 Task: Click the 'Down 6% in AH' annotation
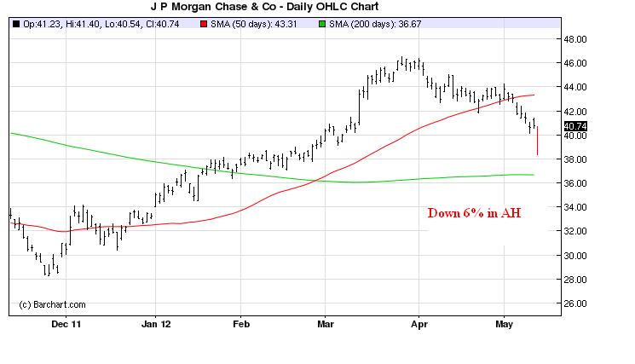pyautogui.click(x=474, y=212)
